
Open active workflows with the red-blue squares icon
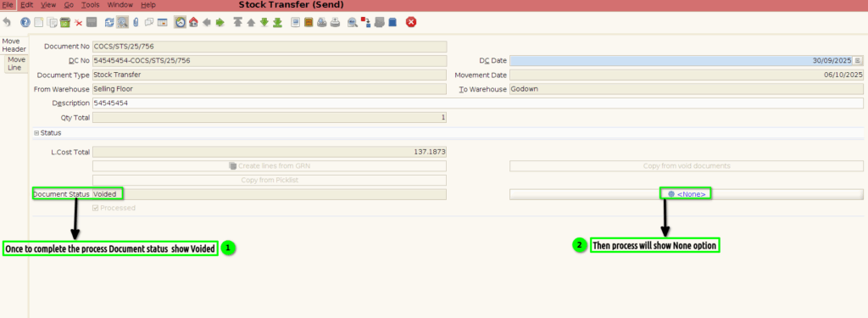coord(366,23)
